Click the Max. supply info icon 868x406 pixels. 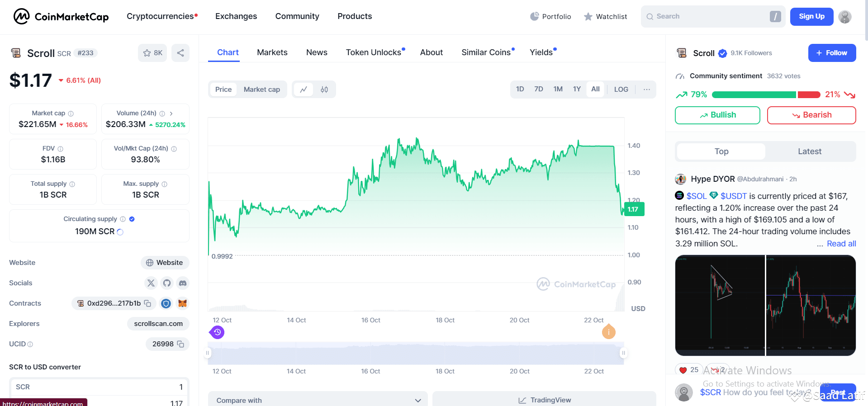[x=165, y=184]
